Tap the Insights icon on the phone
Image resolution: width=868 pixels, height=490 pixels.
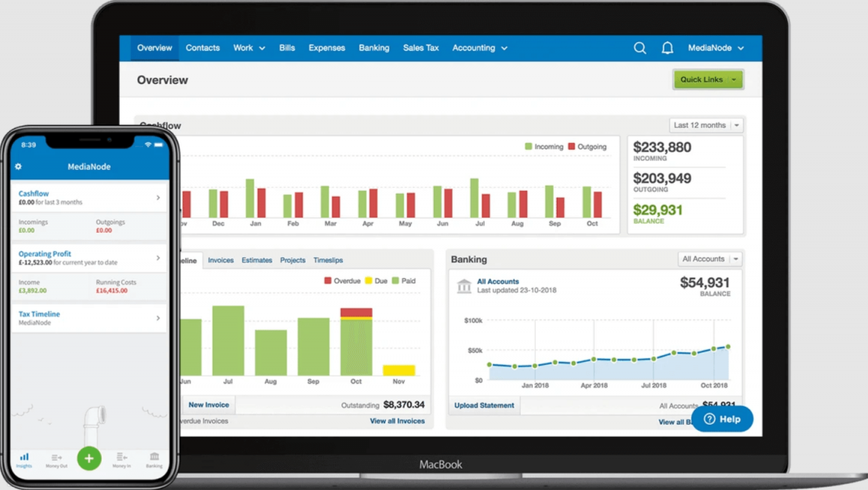click(x=24, y=459)
